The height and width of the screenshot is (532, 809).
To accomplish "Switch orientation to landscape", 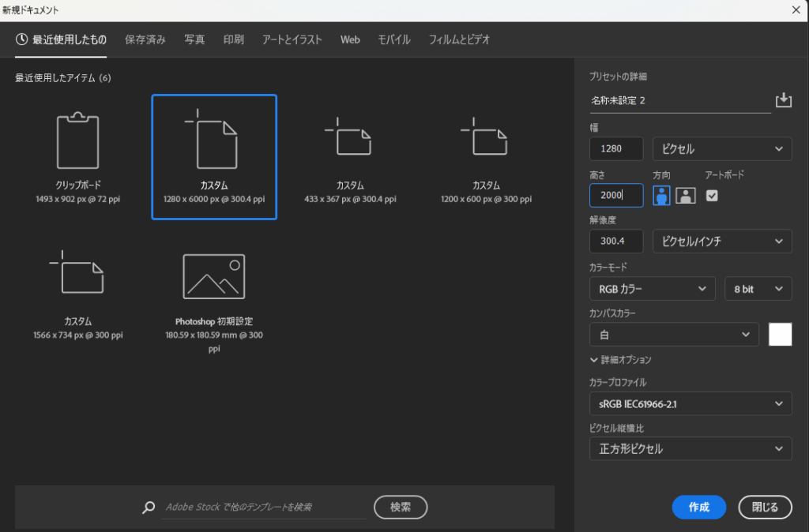I will [686, 196].
